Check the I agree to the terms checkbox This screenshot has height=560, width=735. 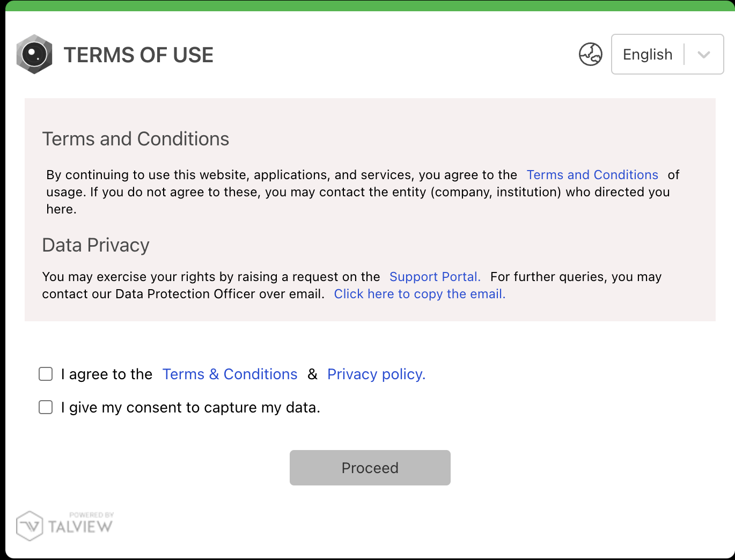pos(46,374)
